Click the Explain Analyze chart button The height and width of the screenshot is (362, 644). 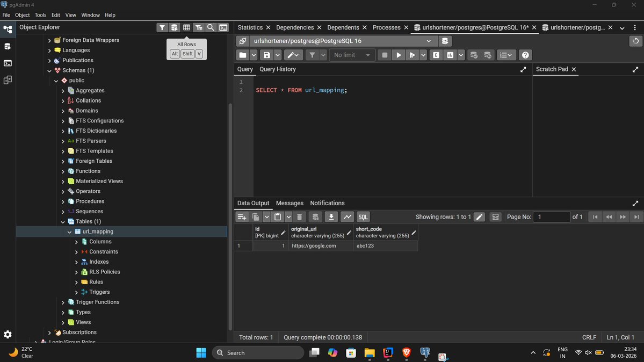[450, 55]
